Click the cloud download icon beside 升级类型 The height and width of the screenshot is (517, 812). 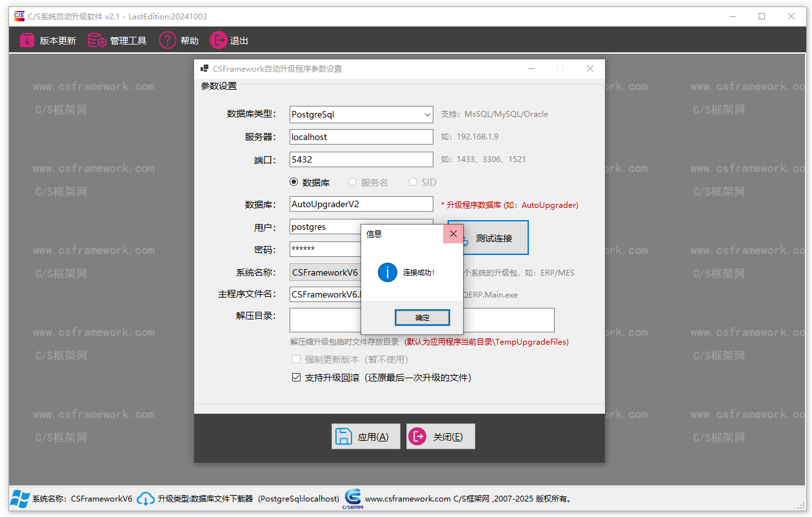[145, 498]
